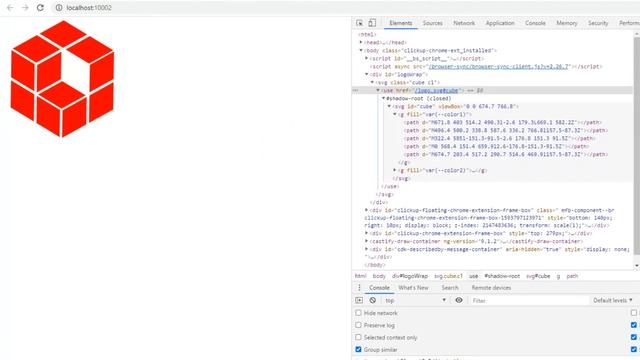Select the svg id cube viewBox line

coord(455,107)
